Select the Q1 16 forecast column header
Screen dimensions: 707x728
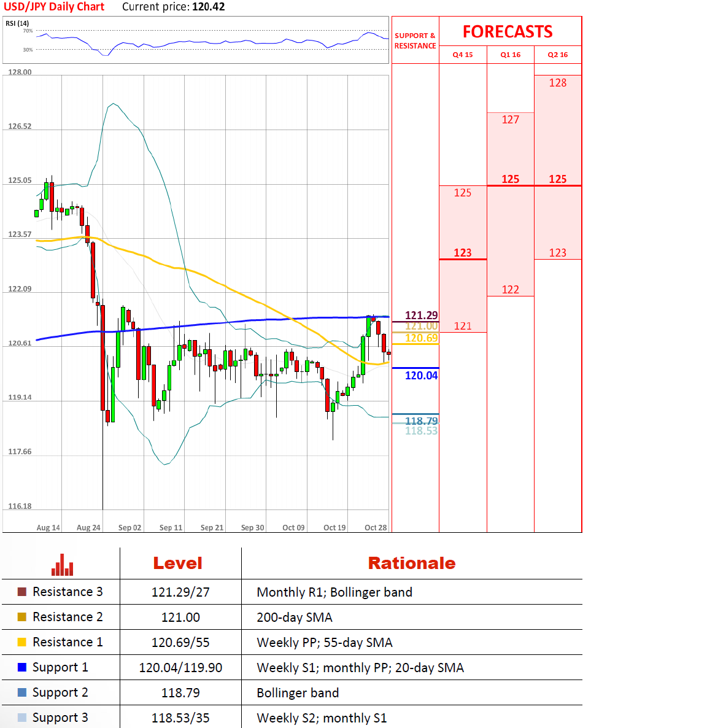pyautogui.click(x=510, y=55)
